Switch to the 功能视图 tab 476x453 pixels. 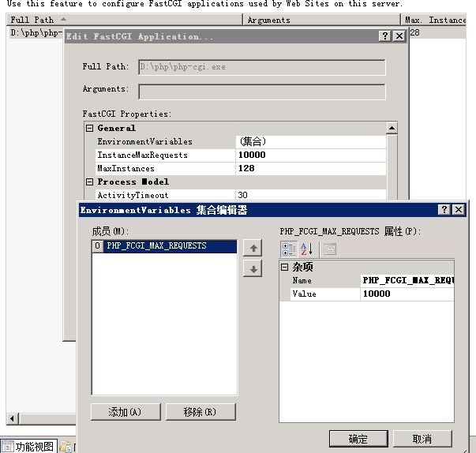coord(29,446)
